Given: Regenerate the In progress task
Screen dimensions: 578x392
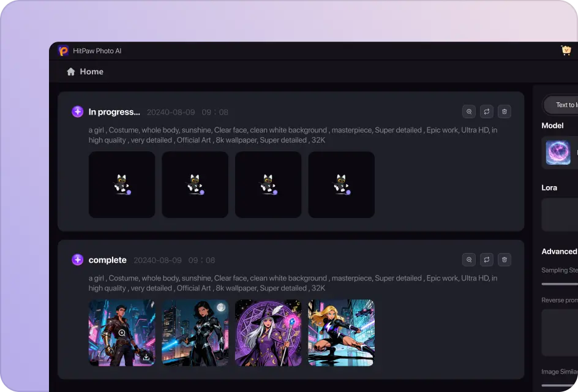Looking at the screenshot, I should click(487, 111).
